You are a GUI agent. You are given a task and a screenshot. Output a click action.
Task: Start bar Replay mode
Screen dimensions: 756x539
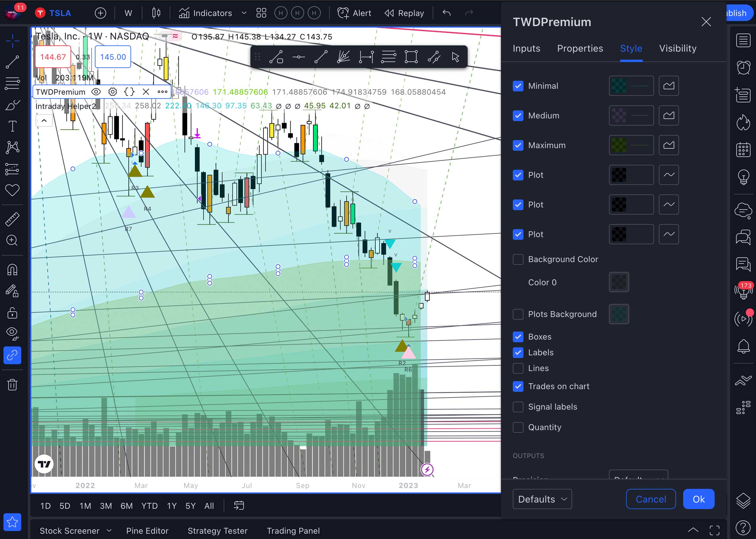click(404, 13)
